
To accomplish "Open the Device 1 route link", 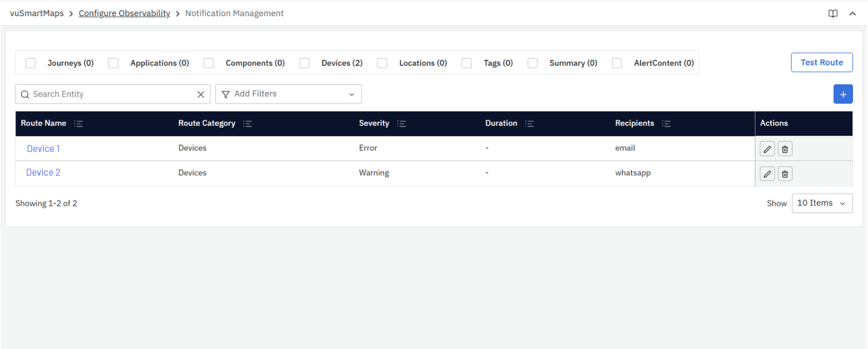I will (x=43, y=148).
